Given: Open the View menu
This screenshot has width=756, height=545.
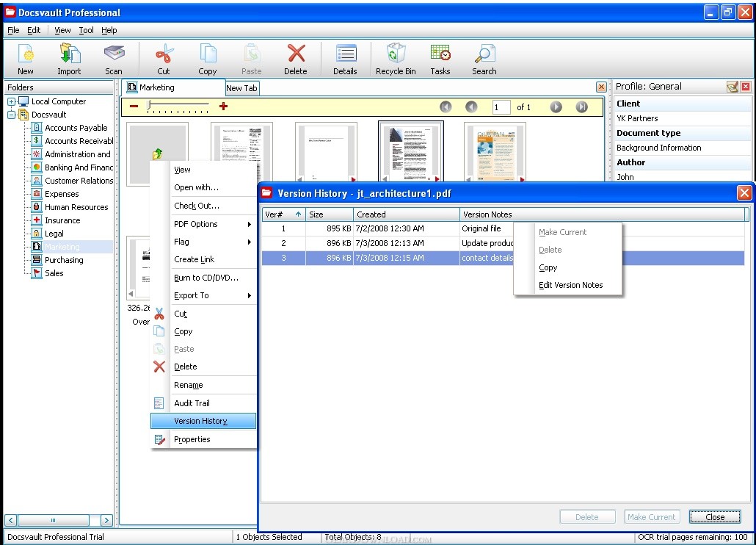Looking at the screenshot, I should click(62, 30).
